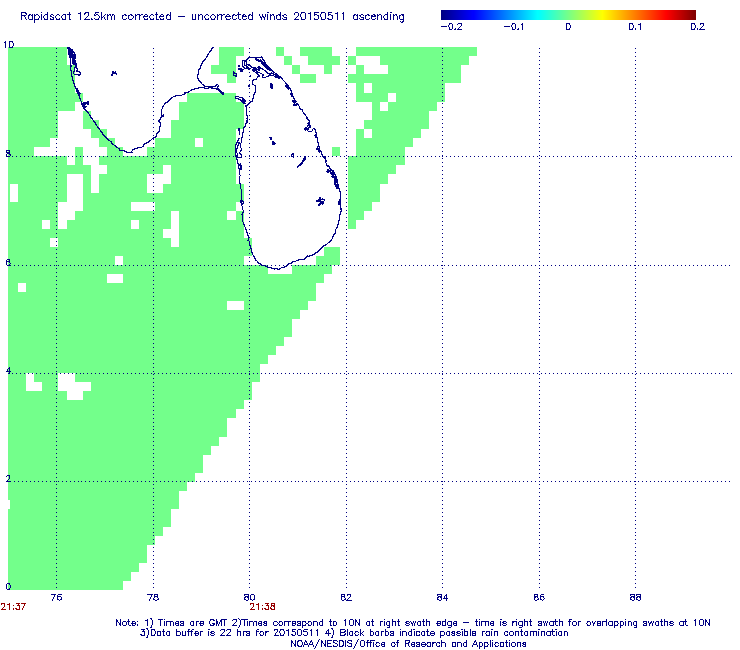Click the '10' latitude axis label

point(8,45)
